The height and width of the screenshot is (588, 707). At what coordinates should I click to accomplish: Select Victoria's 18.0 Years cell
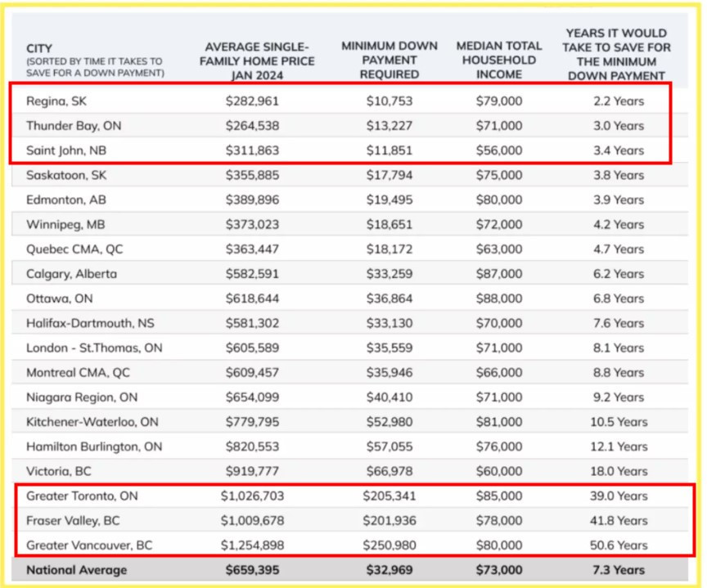[x=618, y=471]
